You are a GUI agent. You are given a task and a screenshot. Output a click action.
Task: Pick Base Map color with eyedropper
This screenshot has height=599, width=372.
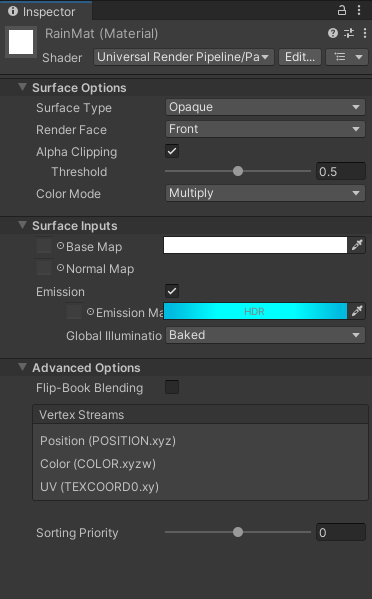pos(357,245)
